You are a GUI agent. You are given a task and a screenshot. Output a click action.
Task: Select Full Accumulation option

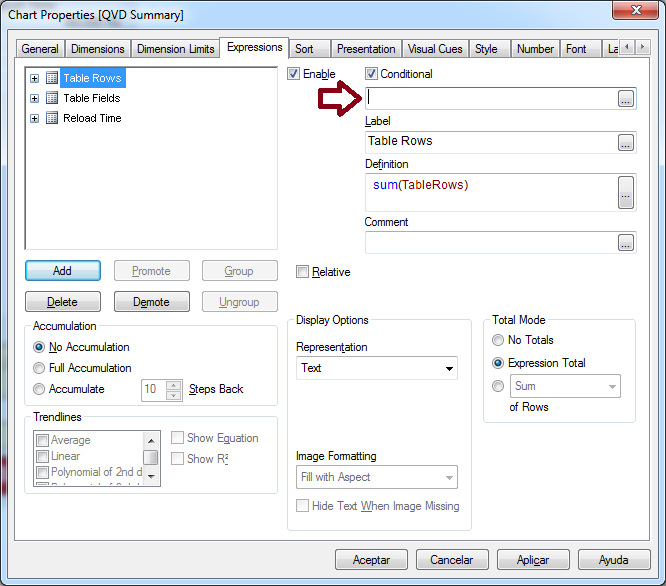(x=39, y=368)
